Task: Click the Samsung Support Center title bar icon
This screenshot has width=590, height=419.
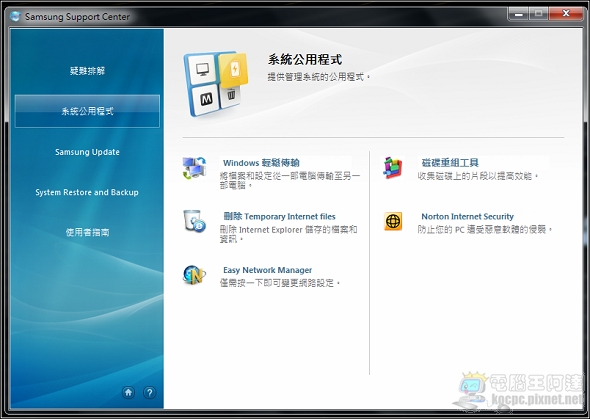Action: 15,16
